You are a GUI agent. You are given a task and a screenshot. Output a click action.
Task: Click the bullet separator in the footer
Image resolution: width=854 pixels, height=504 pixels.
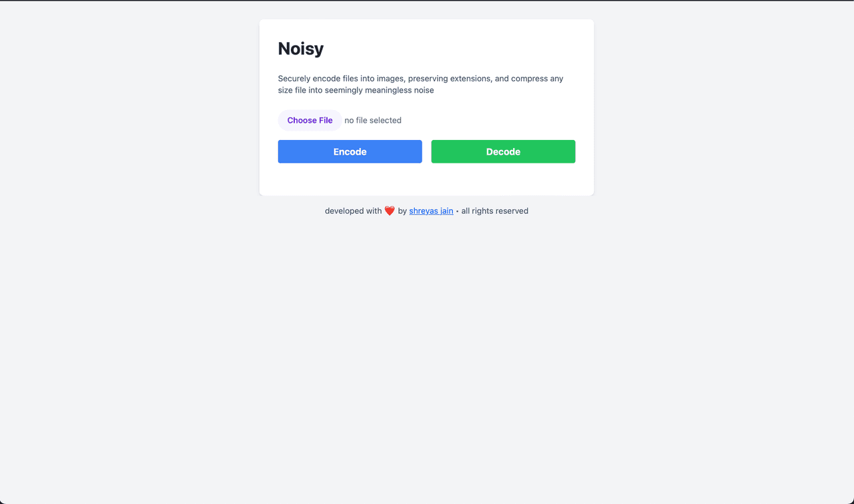click(457, 211)
